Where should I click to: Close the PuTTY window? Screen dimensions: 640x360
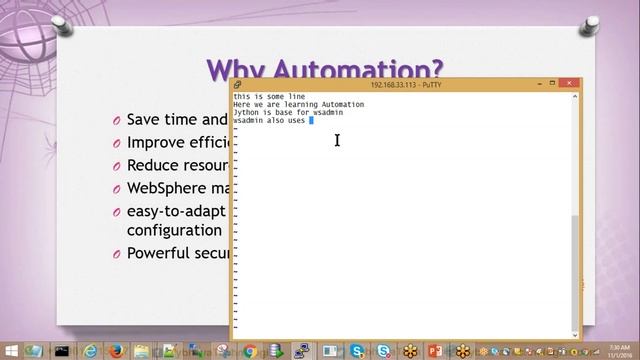[569, 83]
